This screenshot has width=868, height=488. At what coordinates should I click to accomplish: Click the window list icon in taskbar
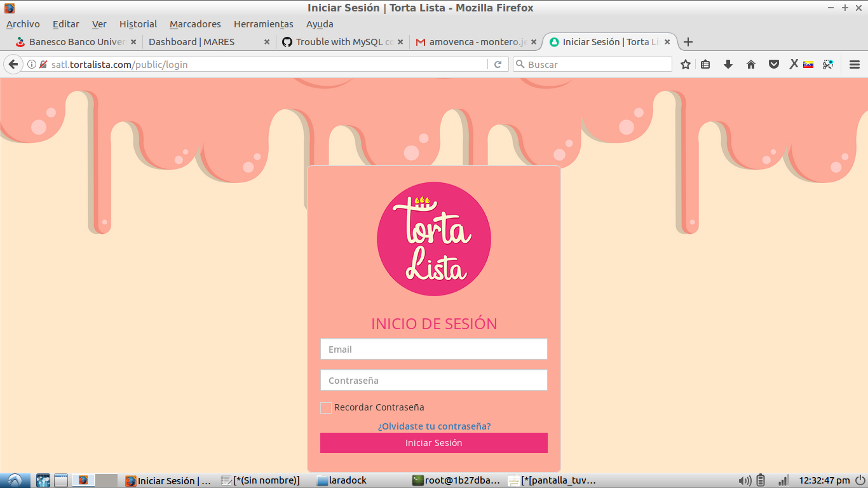click(x=61, y=480)
